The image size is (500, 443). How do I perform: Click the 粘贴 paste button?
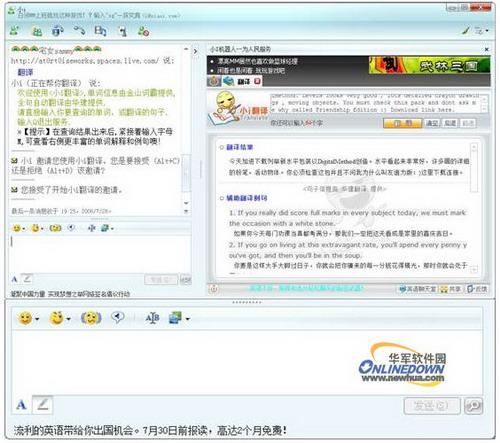pyautogui.click(x=450, y=123)
